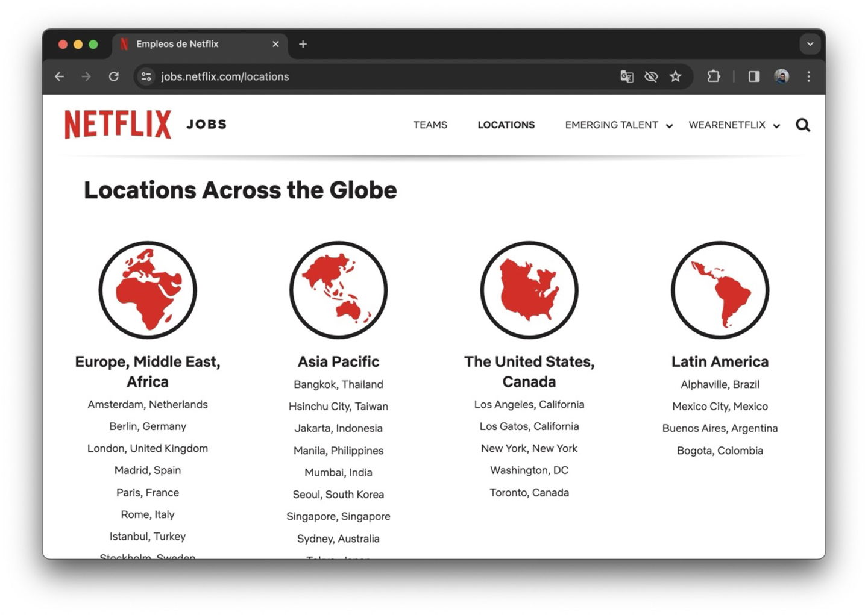
Task: Open Los Gatos, California
Action: [x=529, y=426]
